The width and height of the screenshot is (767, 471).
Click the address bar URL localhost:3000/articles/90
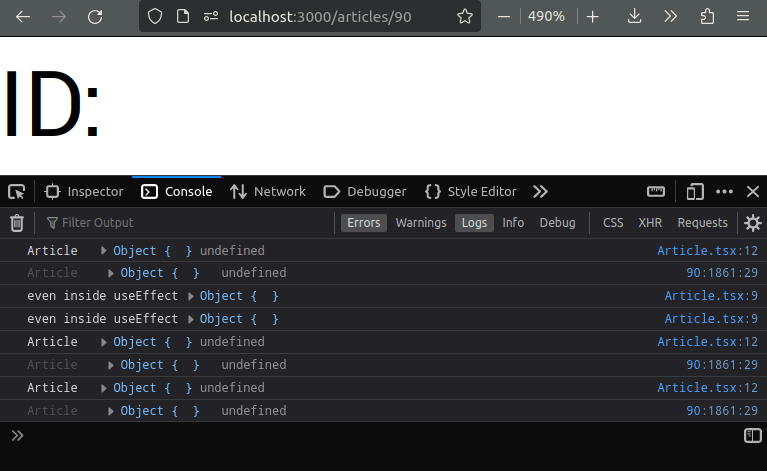320,17
